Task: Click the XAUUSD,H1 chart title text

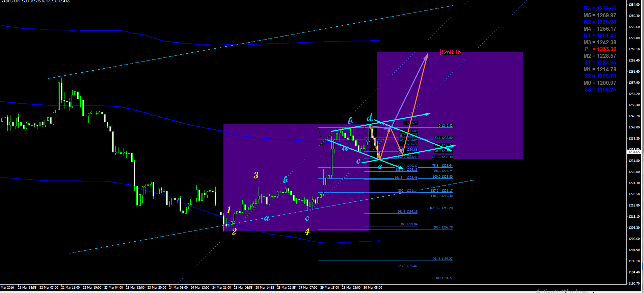Action: tap(11, 2)
